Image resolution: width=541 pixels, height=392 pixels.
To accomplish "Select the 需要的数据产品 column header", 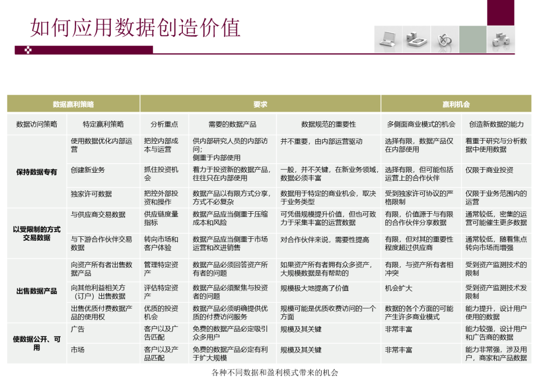I will [x=232, y=124].
